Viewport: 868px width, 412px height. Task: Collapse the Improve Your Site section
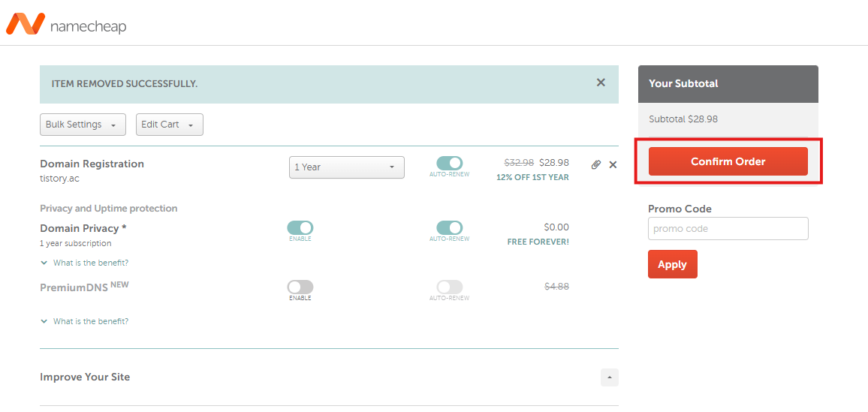[610, 377]
